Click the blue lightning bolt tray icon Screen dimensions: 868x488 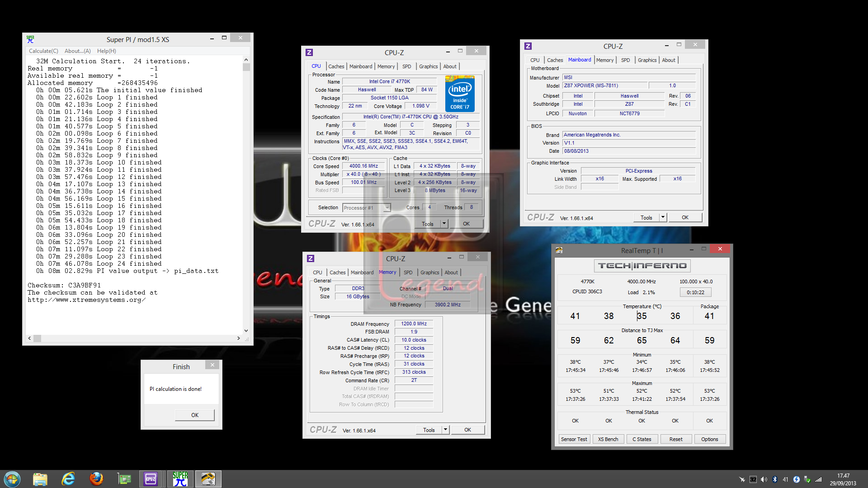796,479
